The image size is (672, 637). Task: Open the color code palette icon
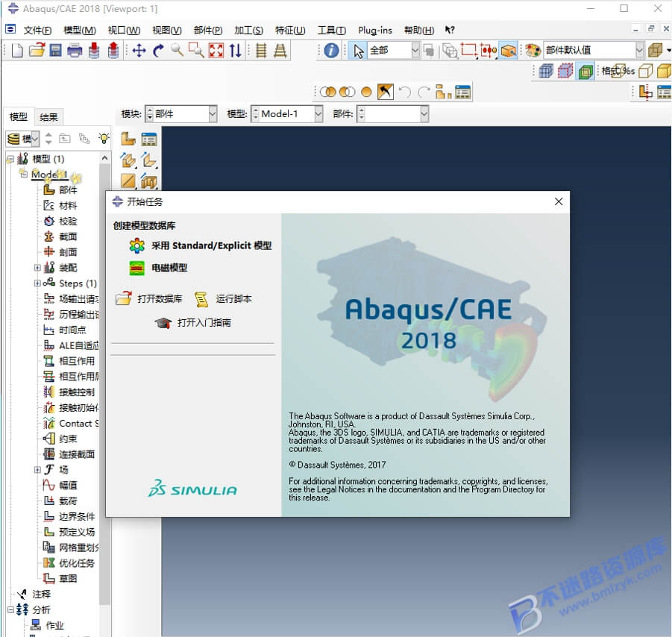533,51
